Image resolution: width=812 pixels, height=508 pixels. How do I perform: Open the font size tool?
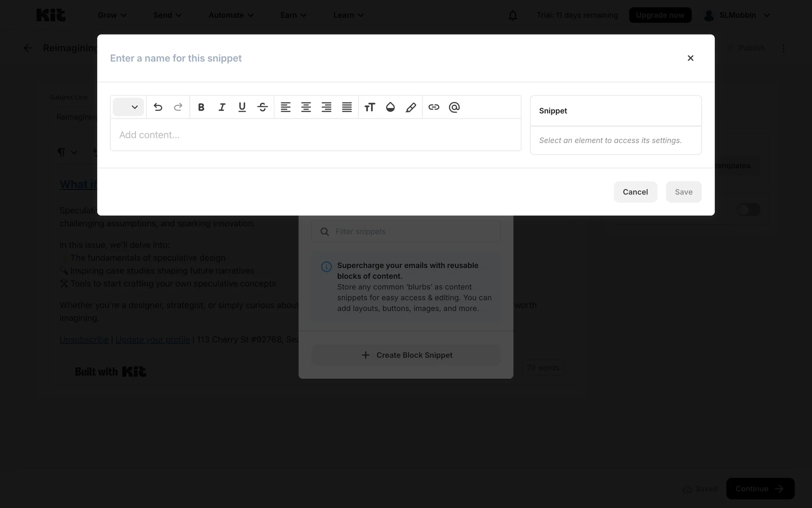[370, 107]
